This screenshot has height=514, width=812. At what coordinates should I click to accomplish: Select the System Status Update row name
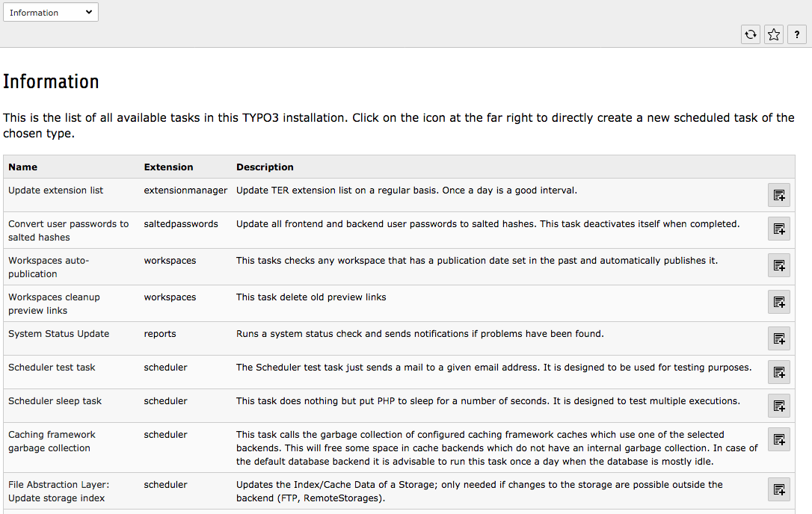[58, 334]
